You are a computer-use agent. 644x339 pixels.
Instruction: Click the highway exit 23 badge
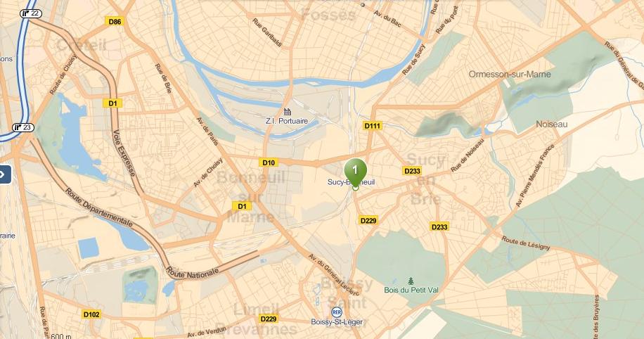23,127
